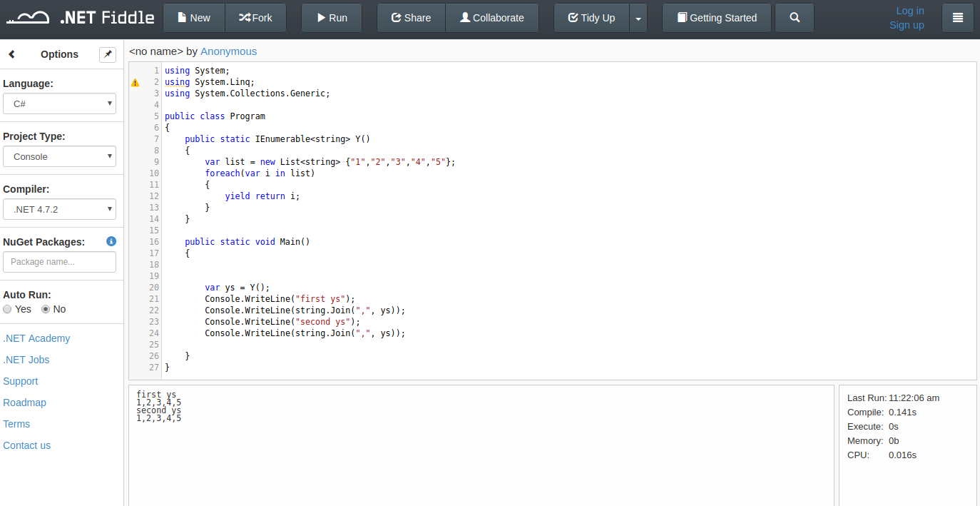Screen dimensions: 980x506
Task: Click the Memory 0b value
Action: click(x=894, y=440)
